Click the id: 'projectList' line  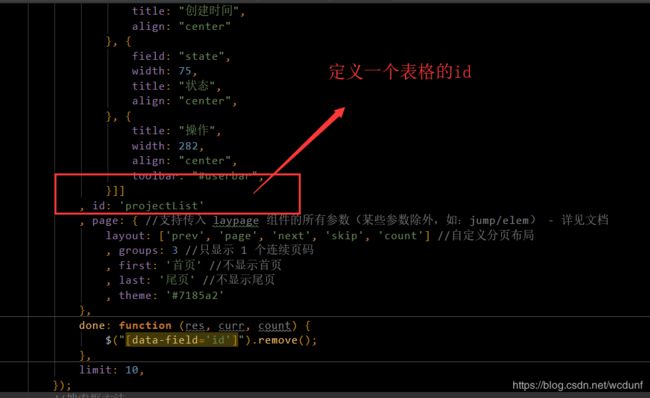point(142,206)
